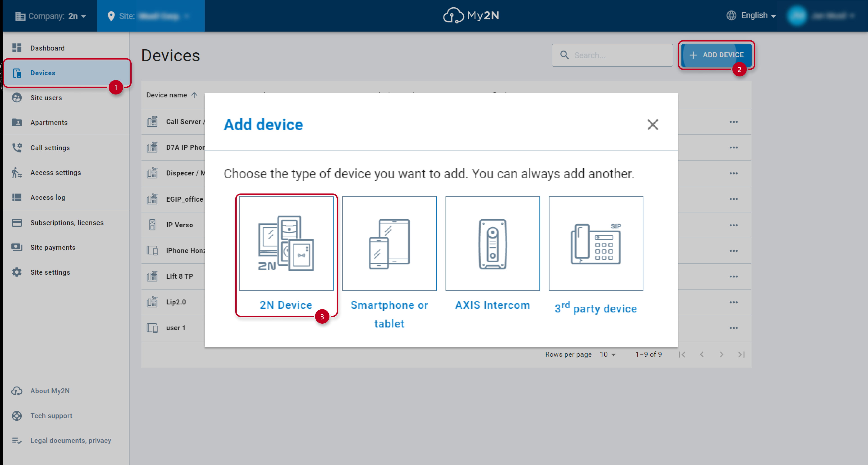
Task: Choose the 2N Device tile
Action: (x=286, y=244)
